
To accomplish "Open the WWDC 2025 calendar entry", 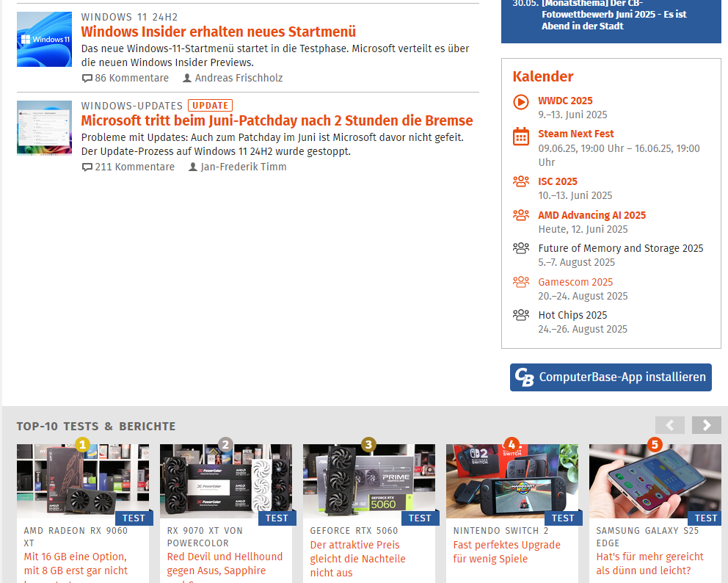I will pyautogui.click(x=565, y=101).
